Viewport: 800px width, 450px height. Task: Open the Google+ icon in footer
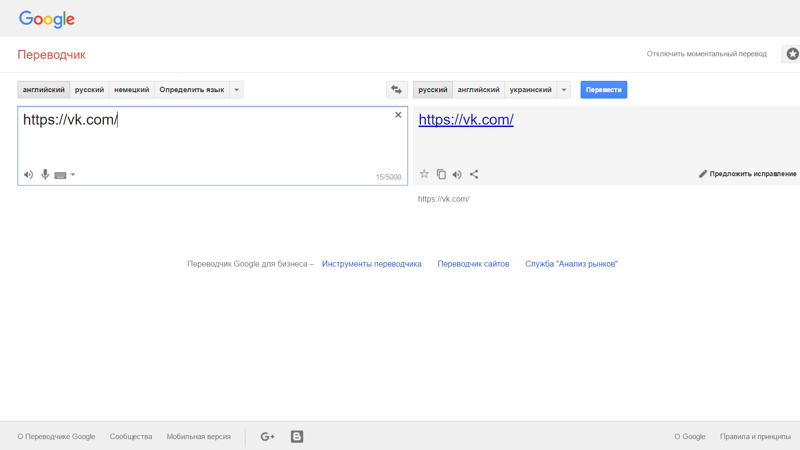(267, 437)
